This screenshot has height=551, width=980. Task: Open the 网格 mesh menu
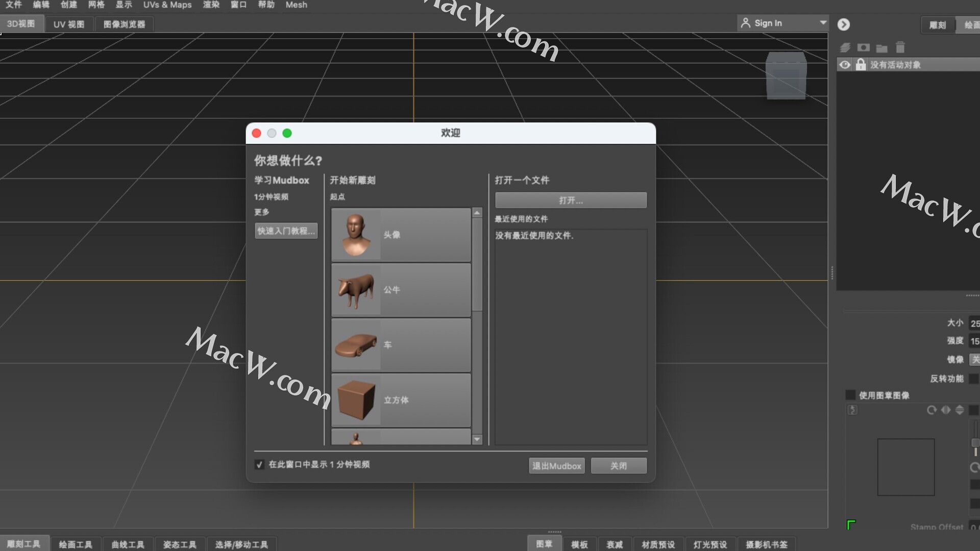click(x=96, y=5)
